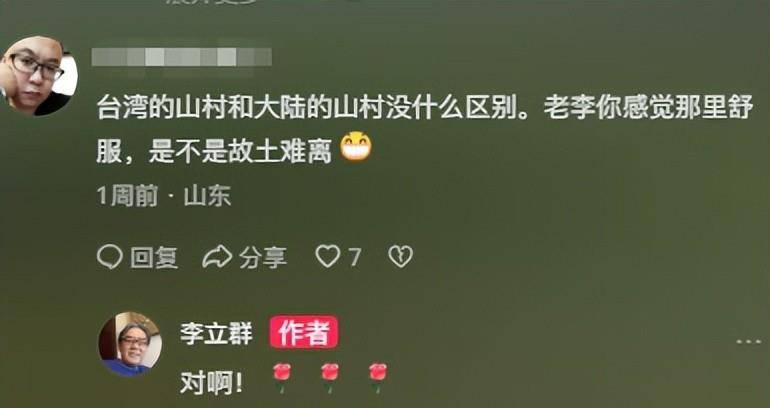Click the grinning emoji in comment

356,147
